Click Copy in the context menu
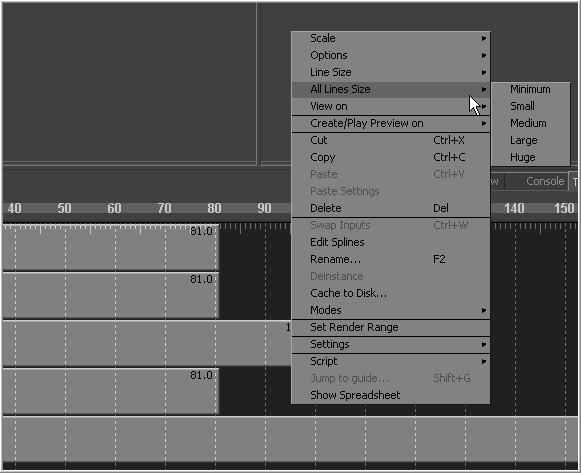 pos(391,157)
